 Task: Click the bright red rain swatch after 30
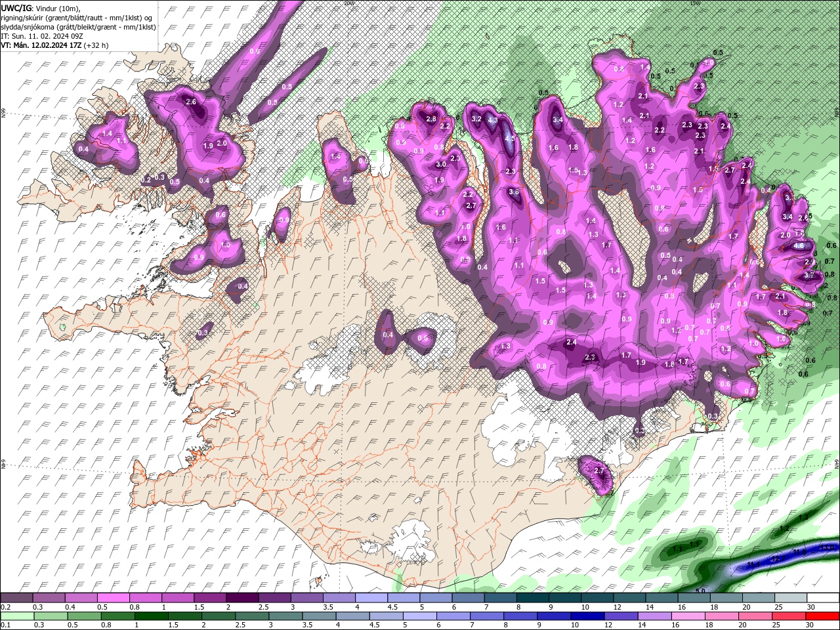pos(822,616)
